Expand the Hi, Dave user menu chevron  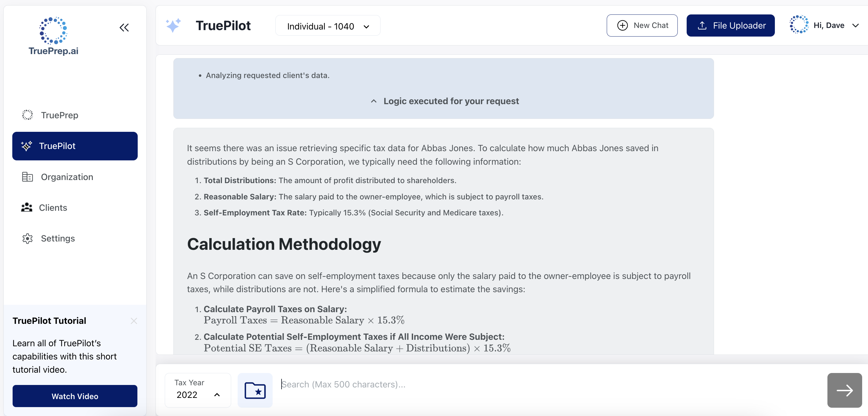click(x=855, y=25)
